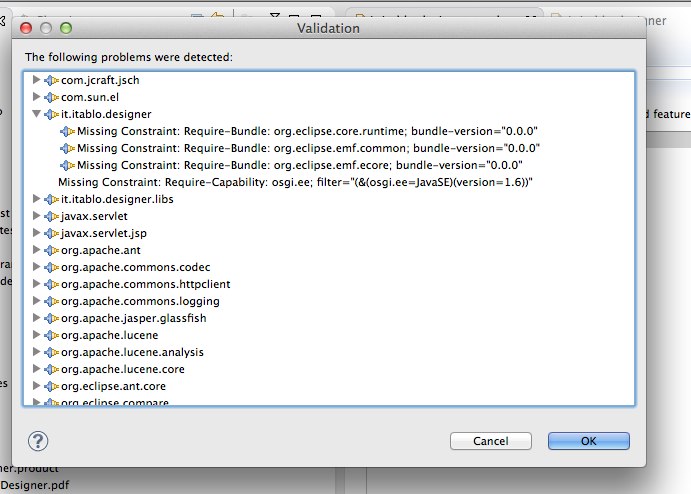
Task: Select the org.apache.ant row label
Action: pos(101,250)
